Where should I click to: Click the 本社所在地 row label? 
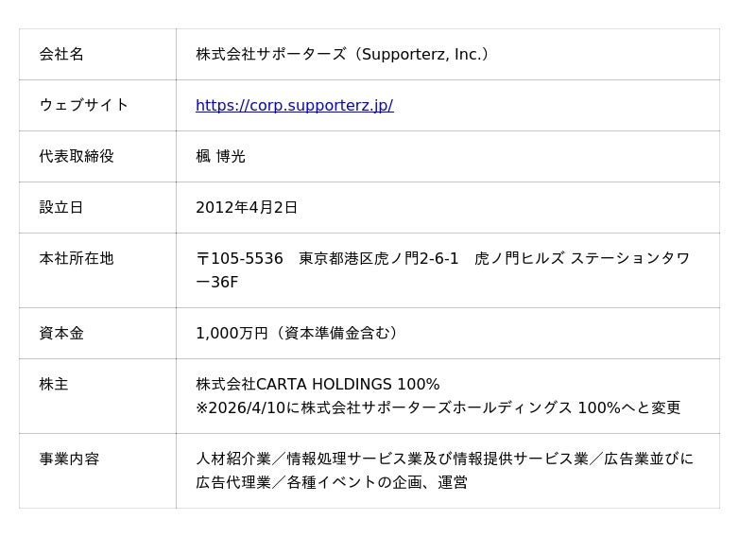[x=77, y=259]
